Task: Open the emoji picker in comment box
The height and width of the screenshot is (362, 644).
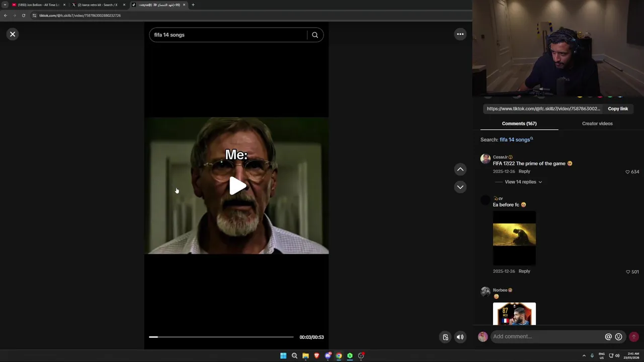Action: pos(618,337)
